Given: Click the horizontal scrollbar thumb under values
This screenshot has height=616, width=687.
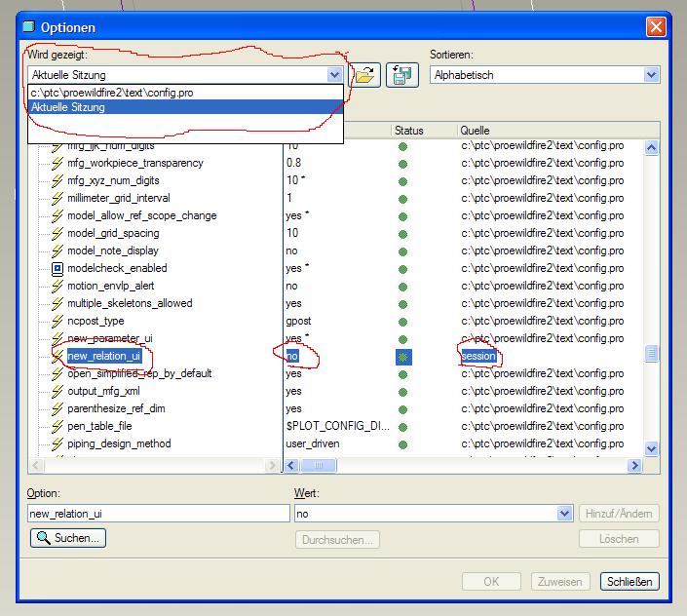Looking at the screenshot, I should (319, 465).
